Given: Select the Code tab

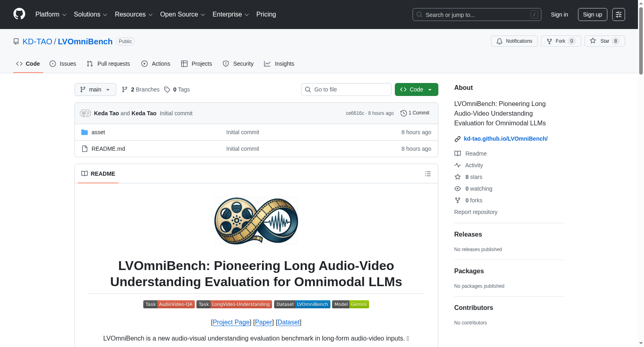Looking at the screenshot, I should point(28,64).
